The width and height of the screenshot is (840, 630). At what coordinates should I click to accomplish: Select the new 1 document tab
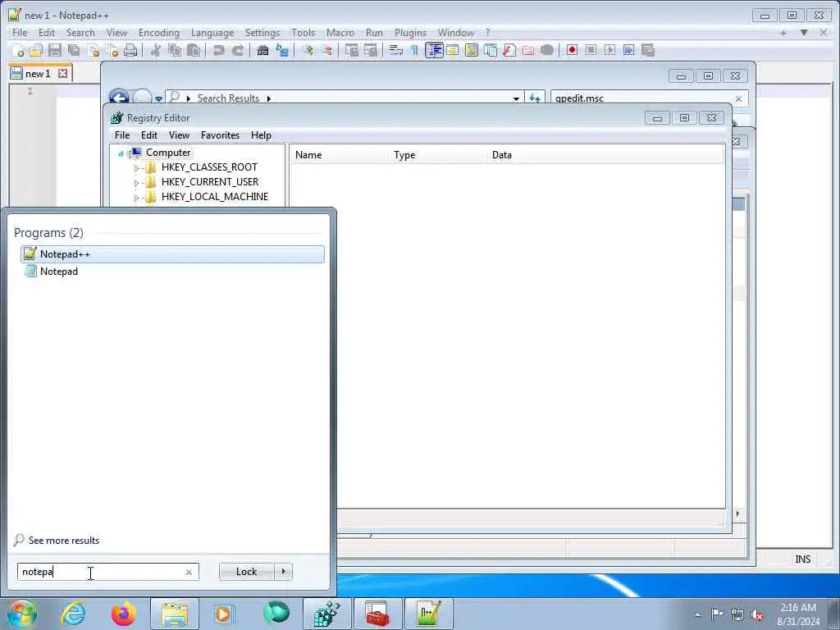point(38,73)
